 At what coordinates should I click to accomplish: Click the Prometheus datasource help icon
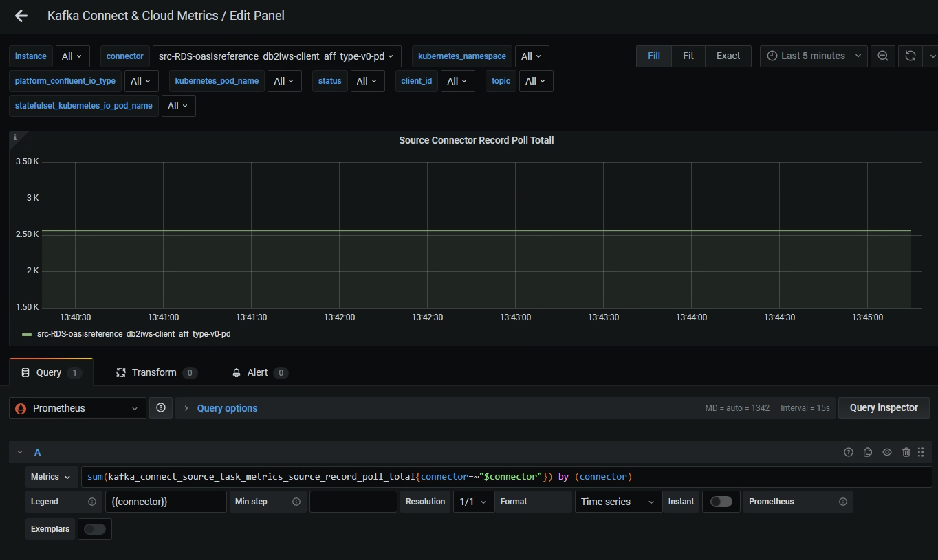point(161,407)
